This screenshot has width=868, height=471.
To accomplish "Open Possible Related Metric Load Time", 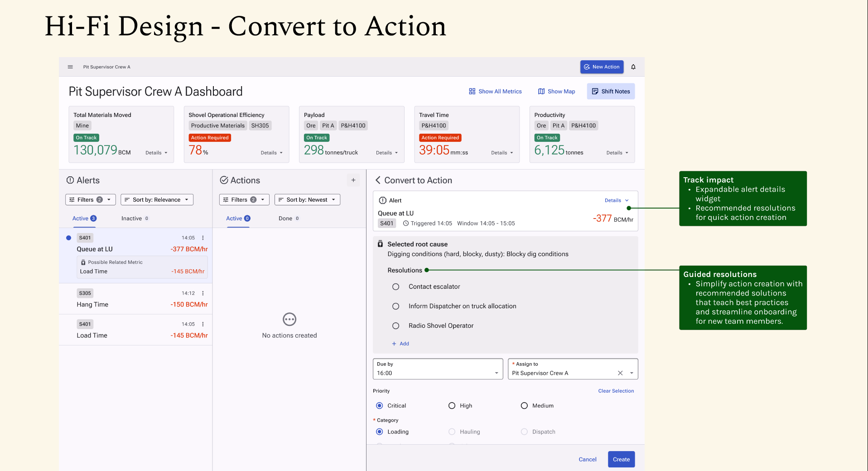I will tap(142, 267).
